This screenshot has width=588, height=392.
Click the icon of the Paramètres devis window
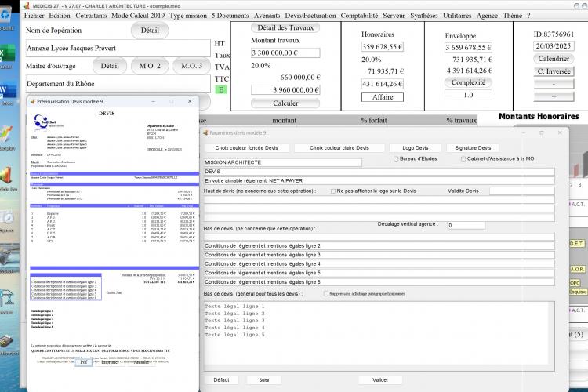click(x=205, y=132)
